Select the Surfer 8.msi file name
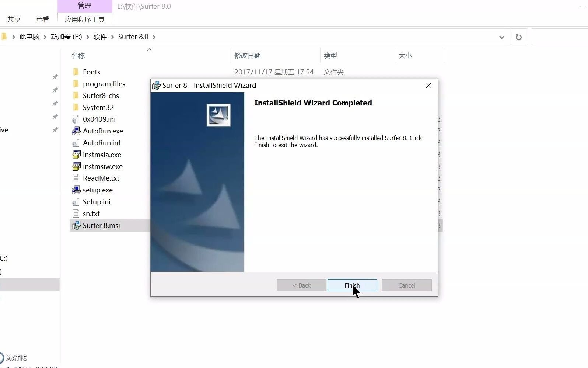Screen dimensions: 588x368 pyautogui.click(x=101, y=225)
